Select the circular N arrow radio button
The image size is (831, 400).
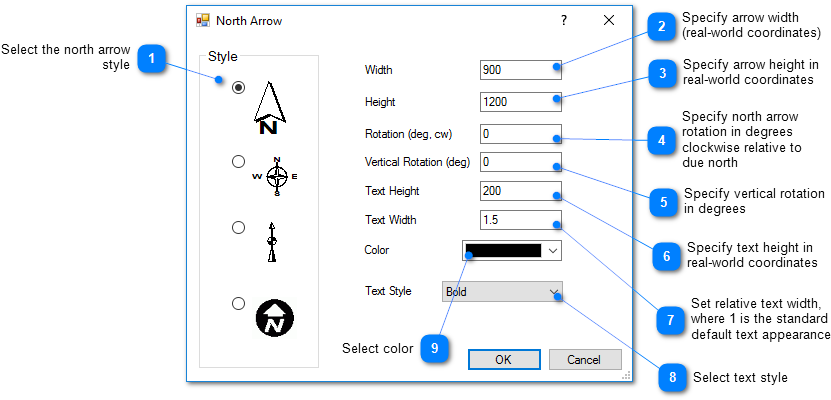pos(238,303)
